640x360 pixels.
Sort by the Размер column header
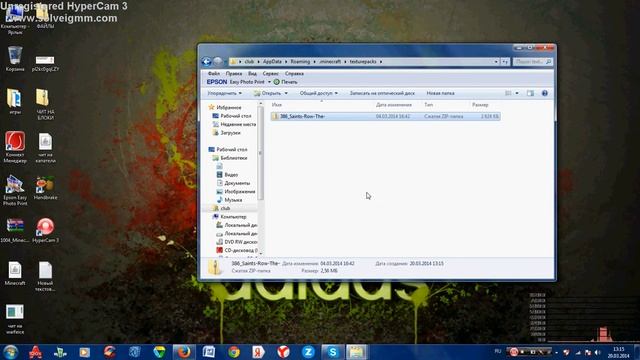click(480, 105)
